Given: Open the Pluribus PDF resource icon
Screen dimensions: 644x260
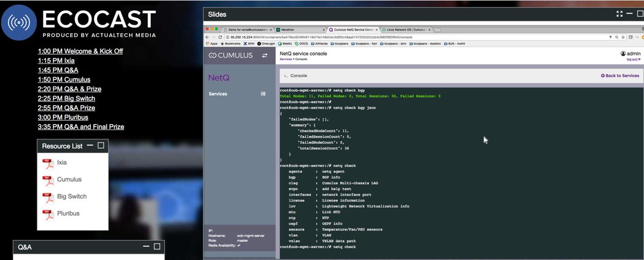Looking at the screenshot, I should 48,214.
